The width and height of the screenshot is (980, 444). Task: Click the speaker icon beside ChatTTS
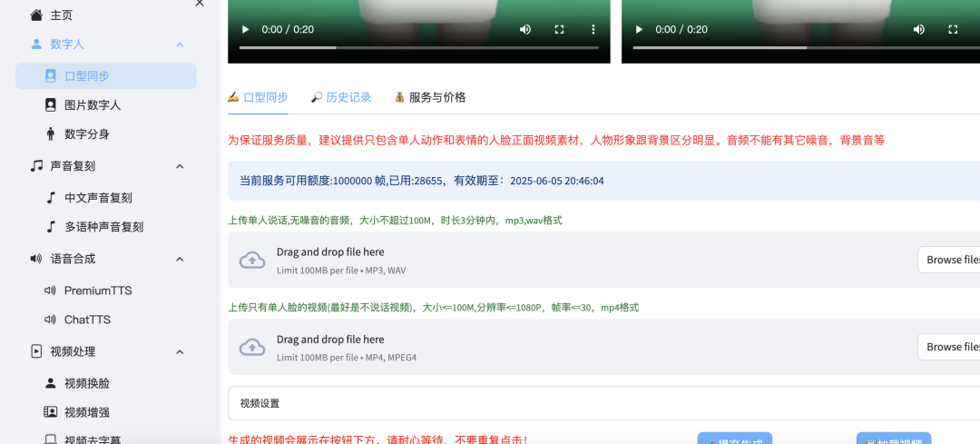point(50,320)
